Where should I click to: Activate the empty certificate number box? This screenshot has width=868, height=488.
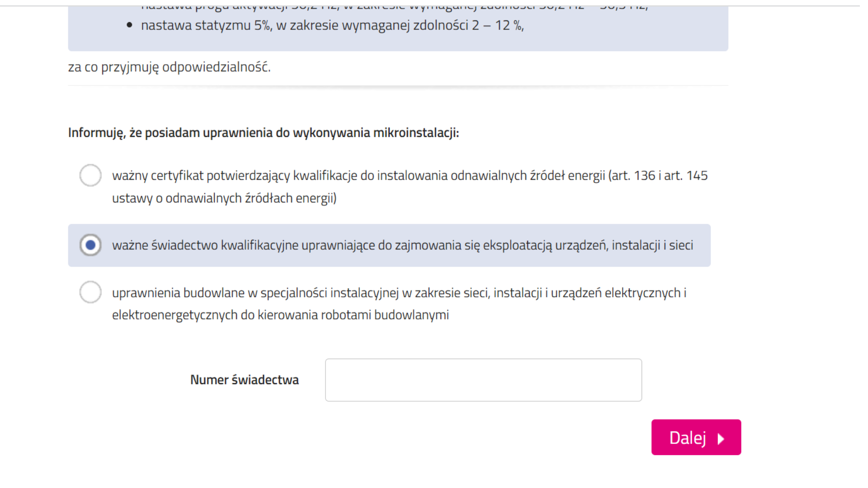(x=483, y=380)
